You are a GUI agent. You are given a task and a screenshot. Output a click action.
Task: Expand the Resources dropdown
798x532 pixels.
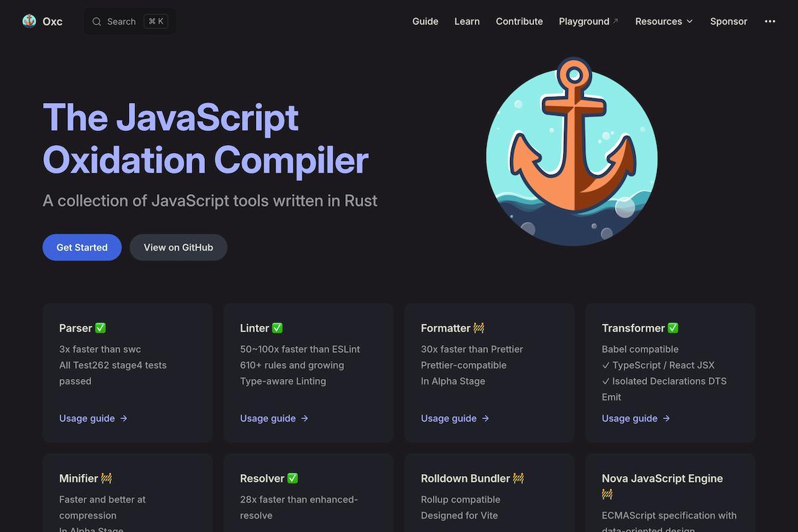(x=663, y=21)
